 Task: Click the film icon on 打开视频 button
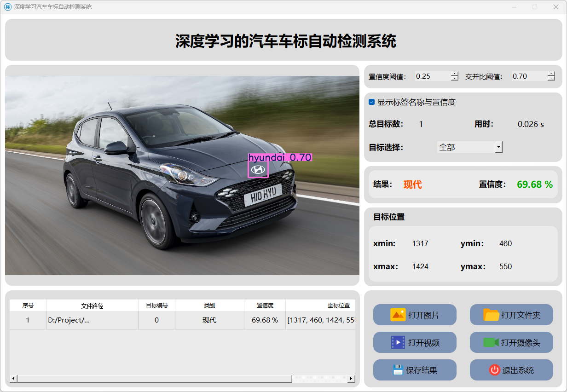(x=398, y=342)
